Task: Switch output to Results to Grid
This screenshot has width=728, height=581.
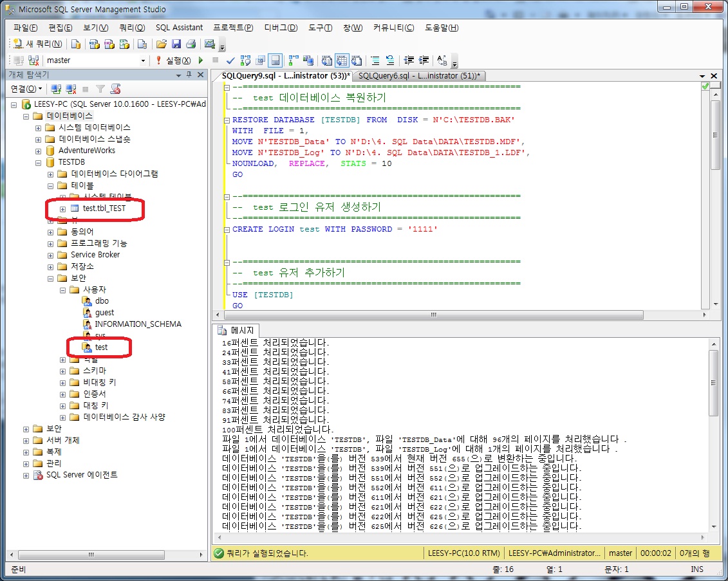Action: (x=342, y=60)
